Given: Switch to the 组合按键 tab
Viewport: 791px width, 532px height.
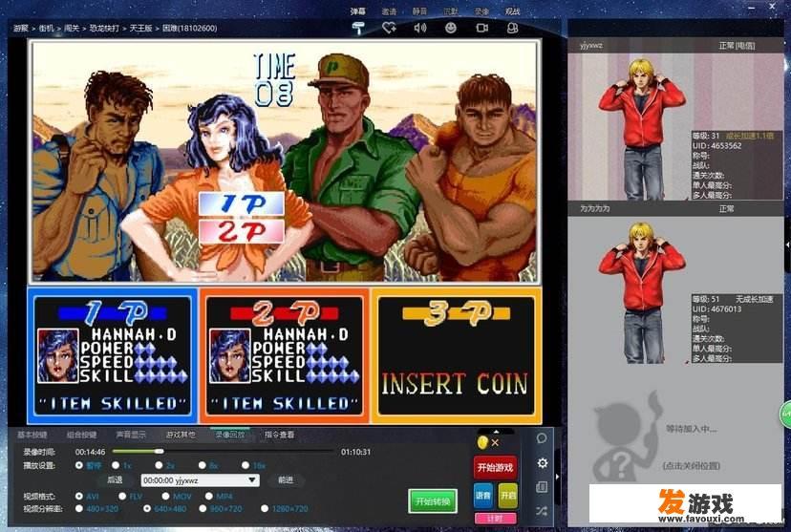Looking at the screenshot, I should [x=82, y=435].
